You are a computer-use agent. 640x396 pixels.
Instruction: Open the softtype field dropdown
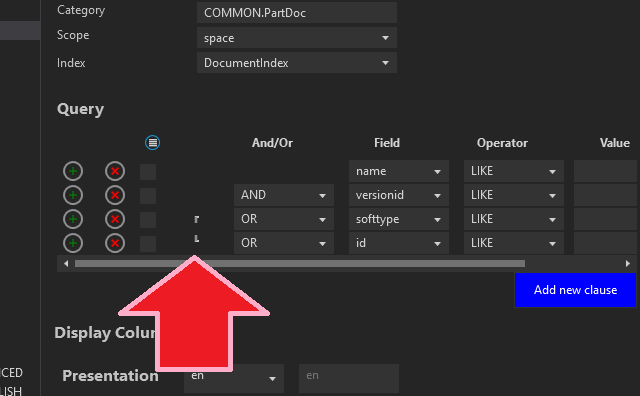399,219
